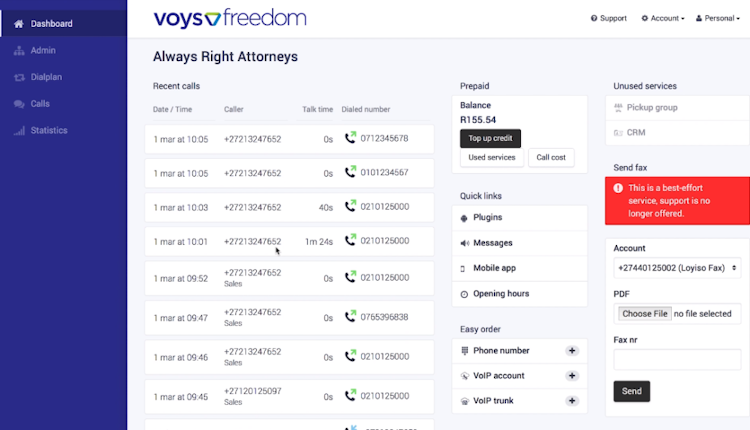This screenshot has width=750, height=430.
Task: Expand the Personal user menu
Action: point(720,18)
